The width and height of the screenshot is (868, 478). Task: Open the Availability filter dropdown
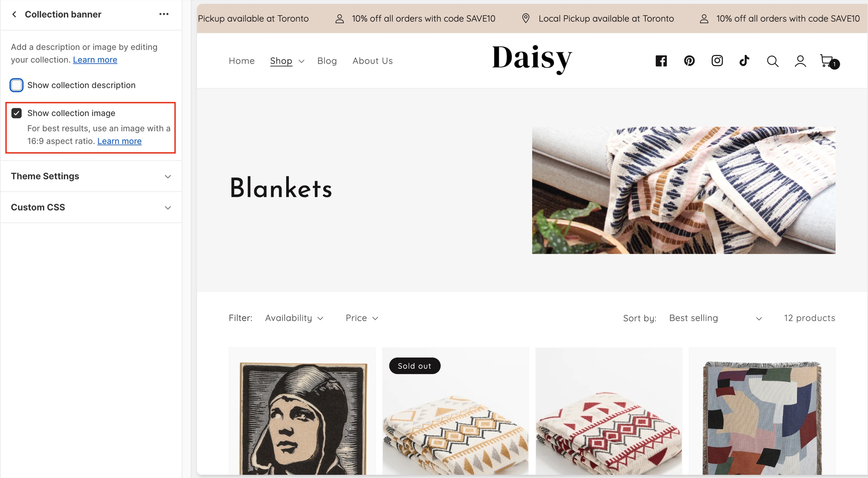click(294, 318)
